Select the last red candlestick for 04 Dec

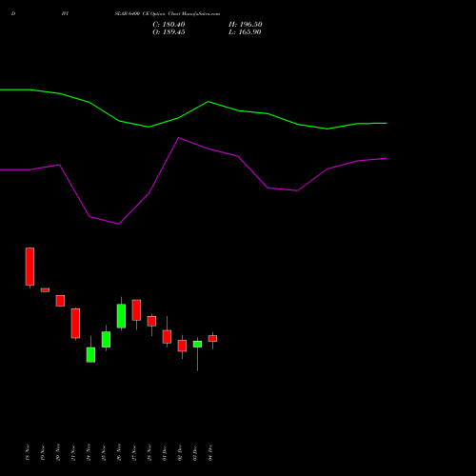pos(212,339)
